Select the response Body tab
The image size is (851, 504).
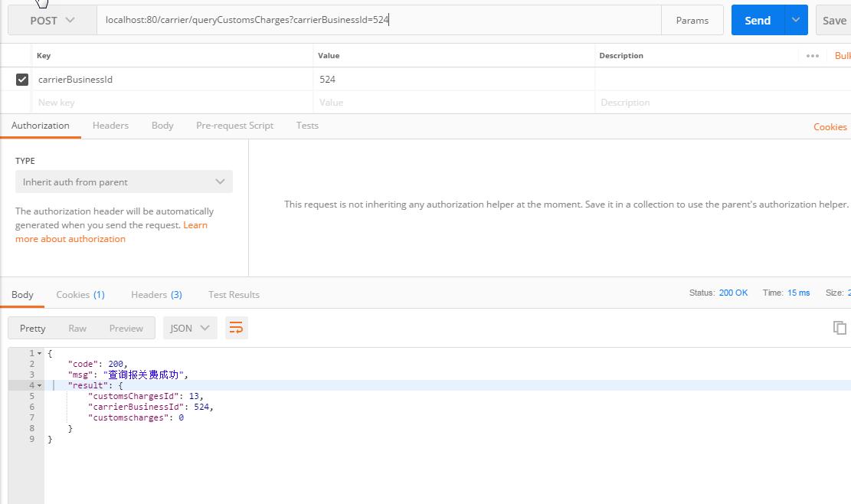pyautogui.click(x=22, y=295)
